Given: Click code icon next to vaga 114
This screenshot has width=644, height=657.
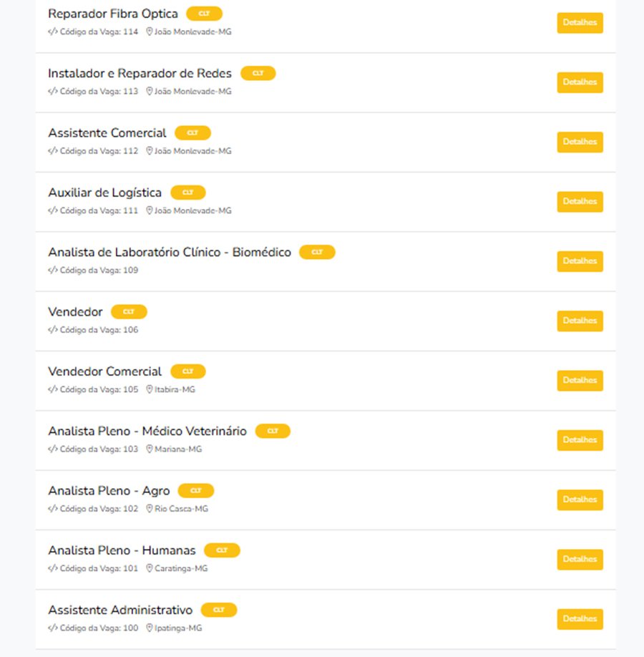Looking at the screenshot, I should (52, 31).
